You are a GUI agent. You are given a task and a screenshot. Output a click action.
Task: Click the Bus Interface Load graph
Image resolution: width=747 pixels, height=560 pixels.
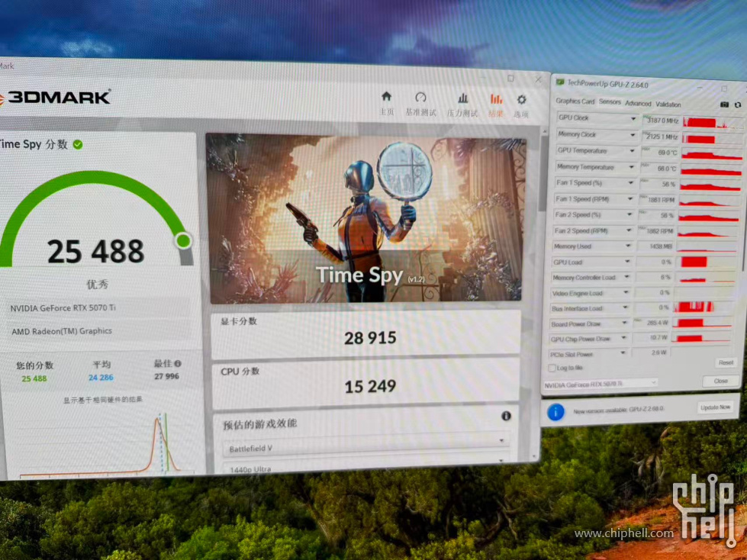click(x=704, y=307)
